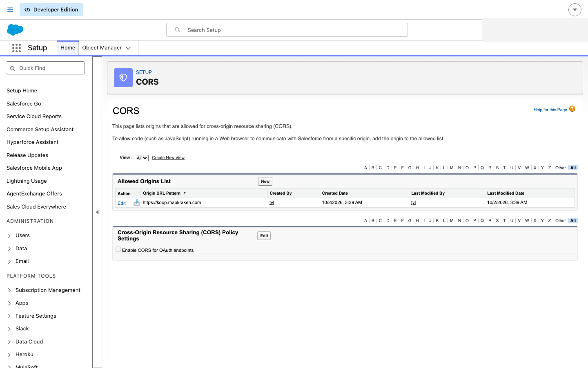Click Edit for CORS Policy Settings
This screenshot has width=588, height=368.
[264, 236]
